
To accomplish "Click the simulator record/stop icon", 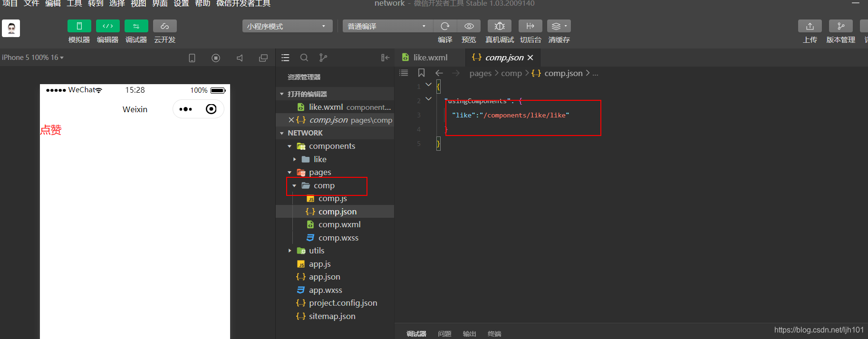I will coord(216,58).
